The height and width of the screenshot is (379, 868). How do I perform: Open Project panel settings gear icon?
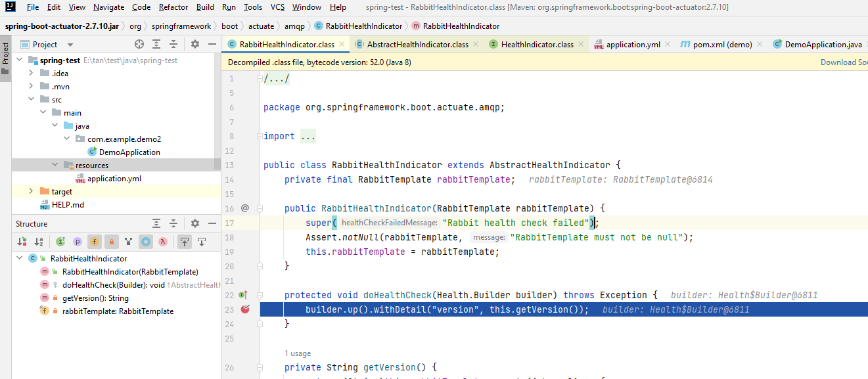tap(194, 44)
